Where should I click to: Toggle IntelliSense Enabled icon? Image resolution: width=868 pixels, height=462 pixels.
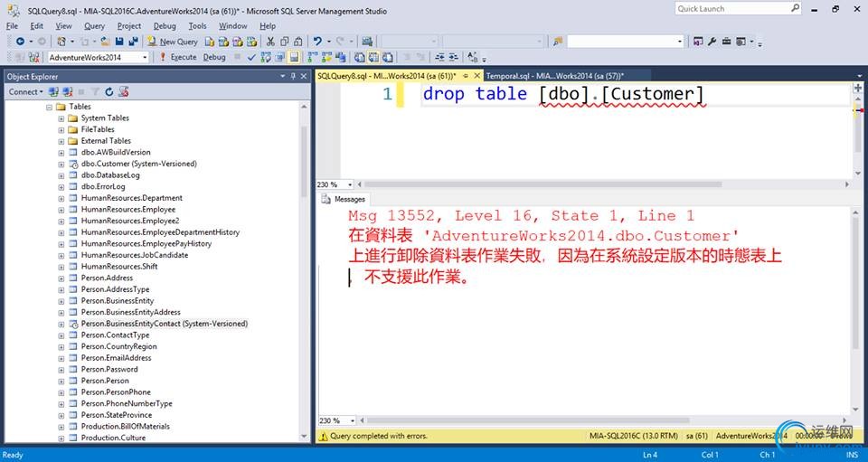[x=294, y=57]
